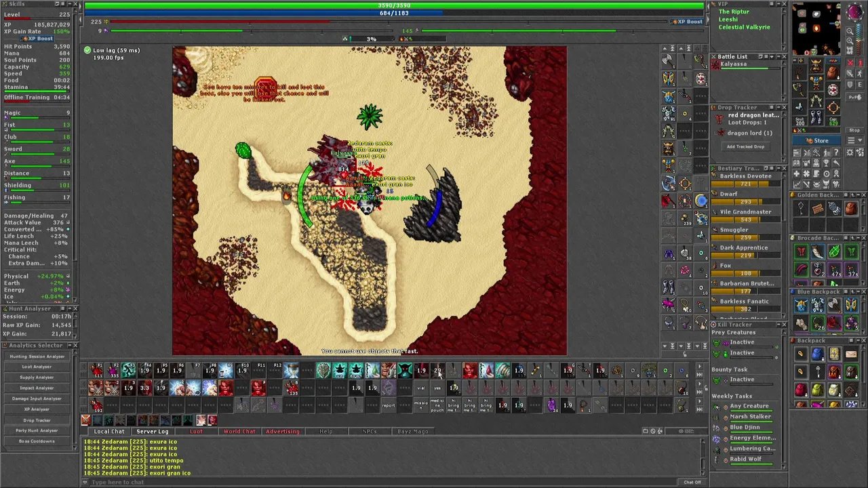Click the armor equipment slot

pyautogui.click(x=816, y=82)
